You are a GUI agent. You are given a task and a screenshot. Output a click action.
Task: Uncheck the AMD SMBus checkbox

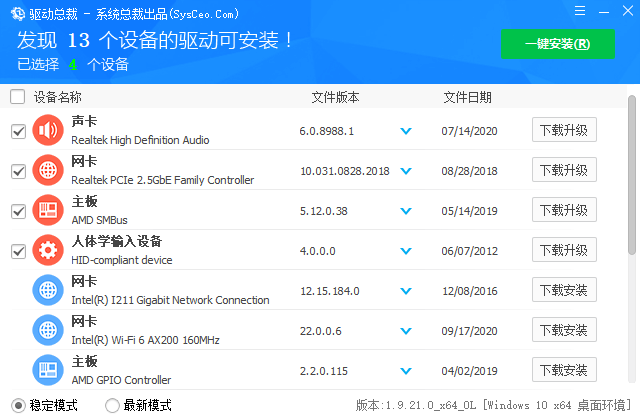coord(18,211)
